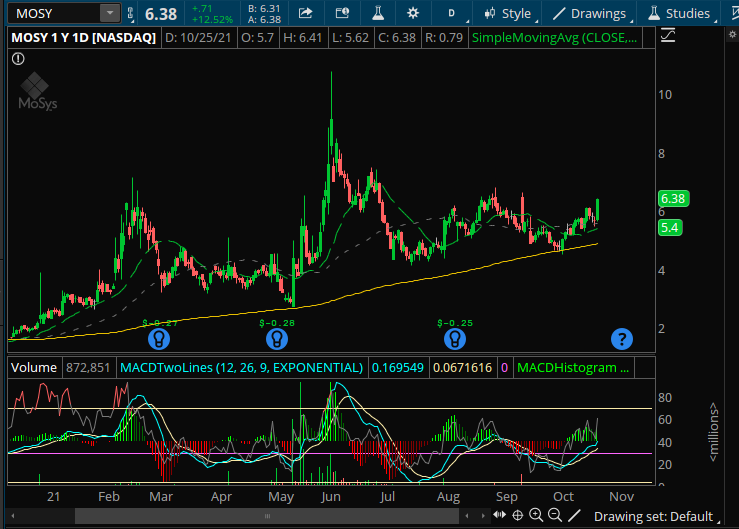Click the crosshair pan icon
This screenshot has width=739, height=529.
point(517,515)
